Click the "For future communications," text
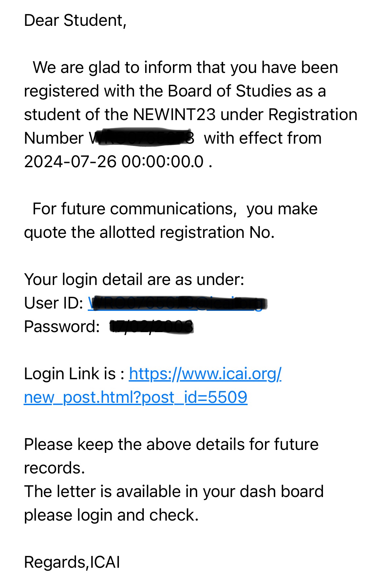 point(134,209)
